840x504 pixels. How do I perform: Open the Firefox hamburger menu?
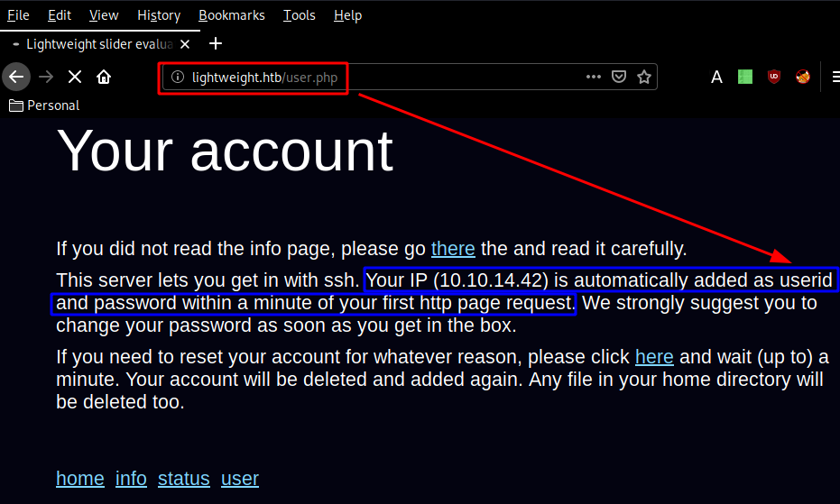pyautogui.click(x=835, y=77)
